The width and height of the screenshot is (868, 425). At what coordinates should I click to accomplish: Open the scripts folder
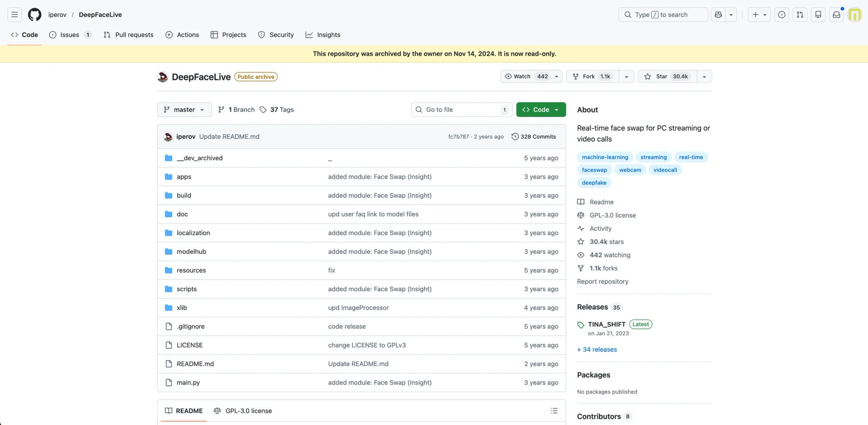186,289
